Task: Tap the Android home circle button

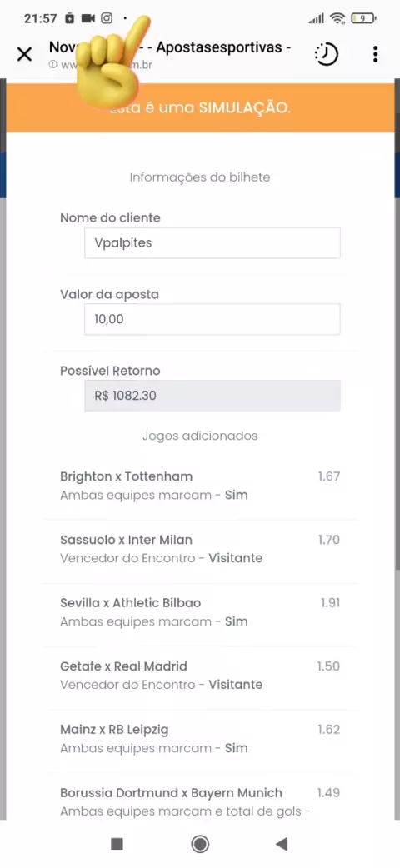Action: pyautogui.click(x=200, y=844)
